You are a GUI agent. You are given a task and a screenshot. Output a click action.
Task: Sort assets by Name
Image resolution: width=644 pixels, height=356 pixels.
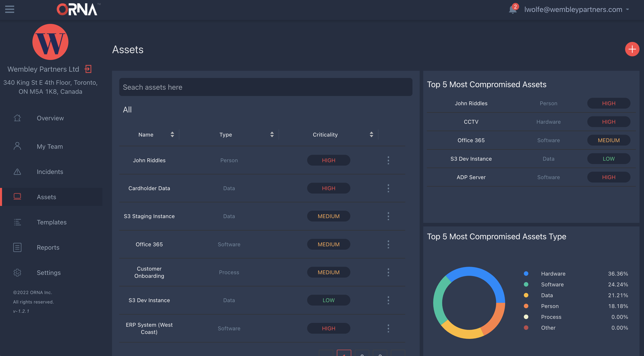coord(172,135)
